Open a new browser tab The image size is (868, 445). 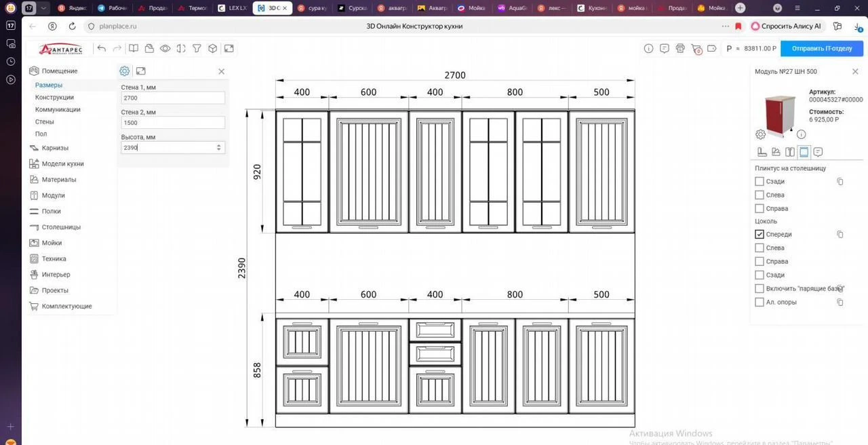[x=740, y=8]
